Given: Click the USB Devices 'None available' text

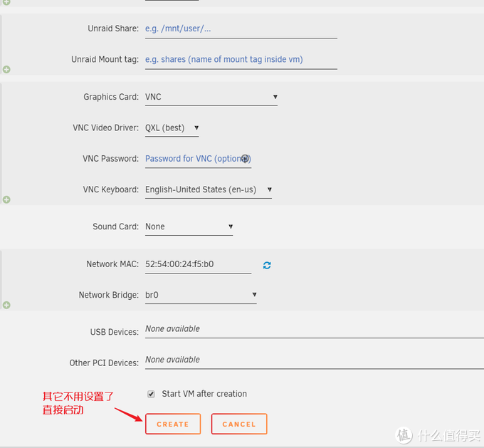Looking at the screenshot, I should point(172,329).
